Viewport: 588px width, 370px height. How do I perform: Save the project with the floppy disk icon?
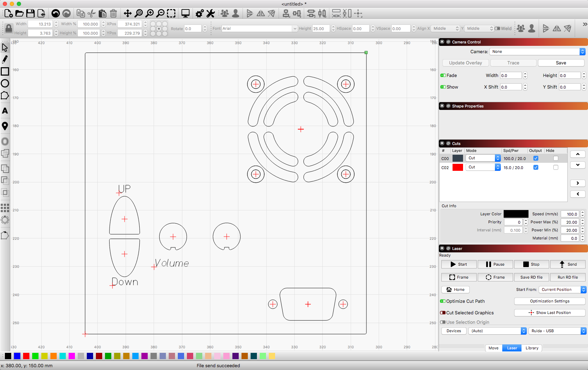30,14
